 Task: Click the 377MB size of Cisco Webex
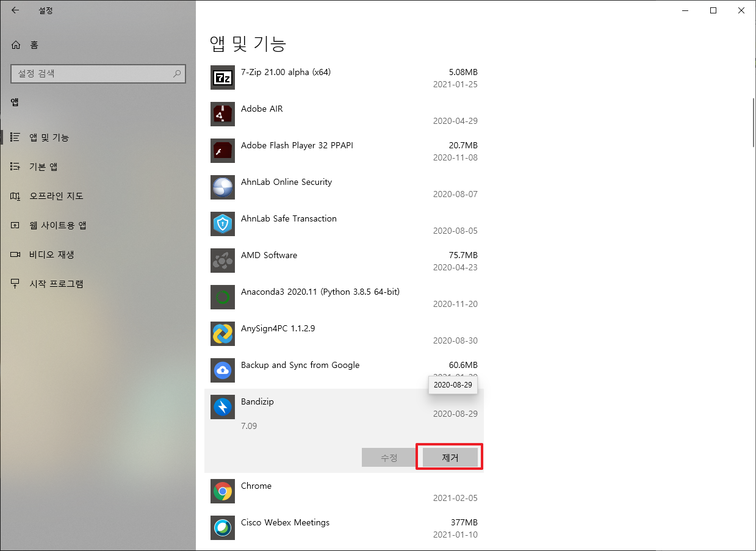465,522
